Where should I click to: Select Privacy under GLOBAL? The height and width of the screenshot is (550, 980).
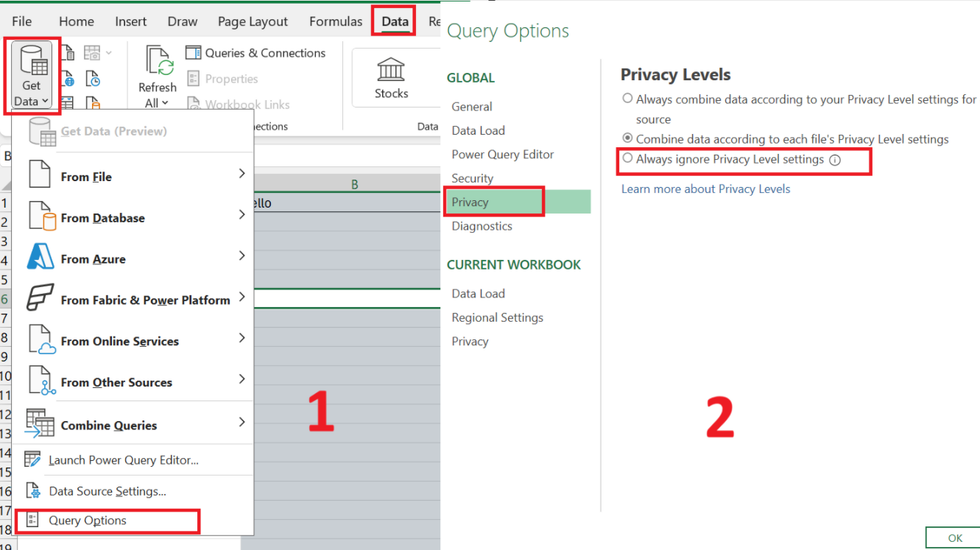[x=518, y=202]
